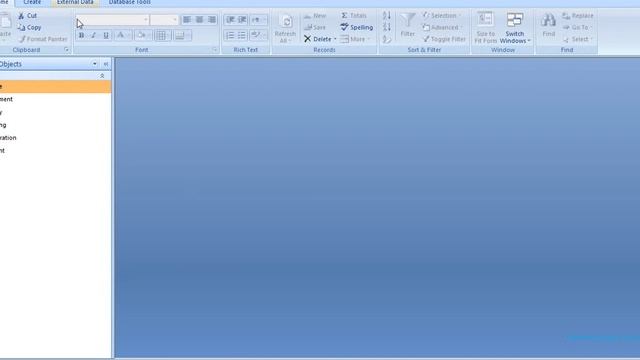Collapse the object group with double chevron

pos(102,76)
